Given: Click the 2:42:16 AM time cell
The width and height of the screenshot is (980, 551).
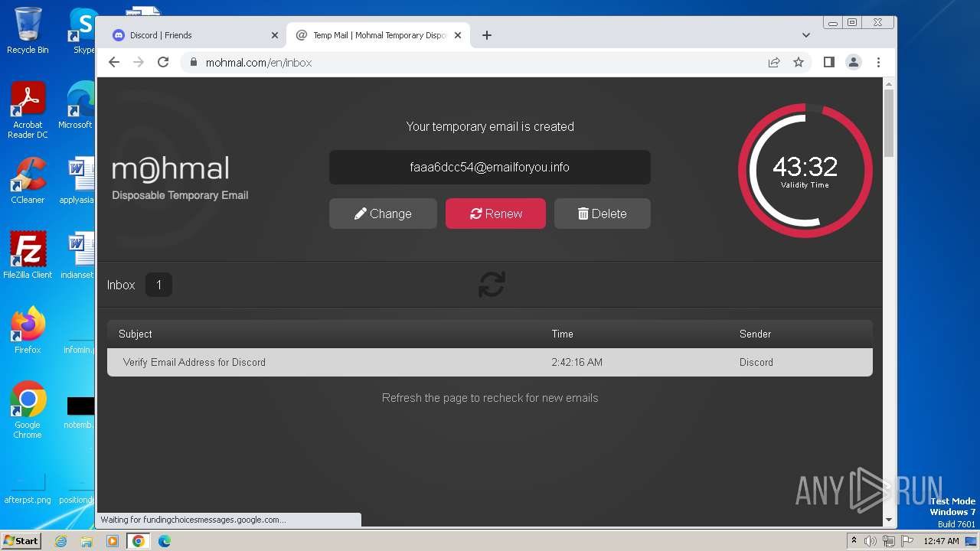Looking at the screenshot, I should [577, 362].
